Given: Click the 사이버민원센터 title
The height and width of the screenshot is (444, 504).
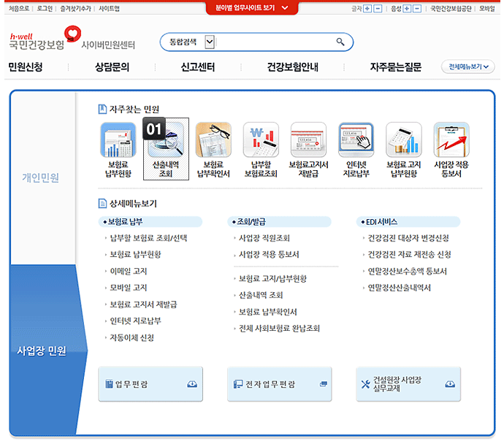Looking at the screenshot, I should (x=108, y=45).
